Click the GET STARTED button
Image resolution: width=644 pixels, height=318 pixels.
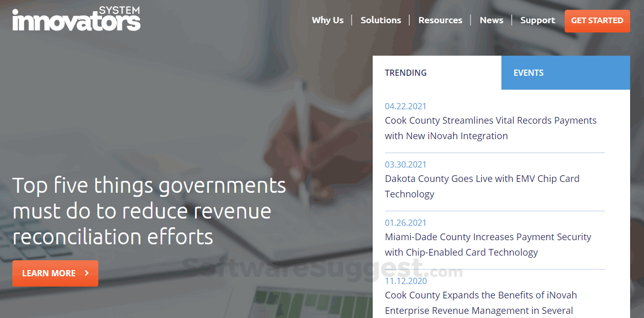(x=597, y=21)
